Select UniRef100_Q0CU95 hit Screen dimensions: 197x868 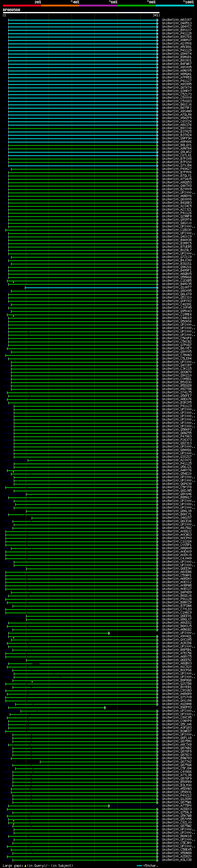(176, 640)
